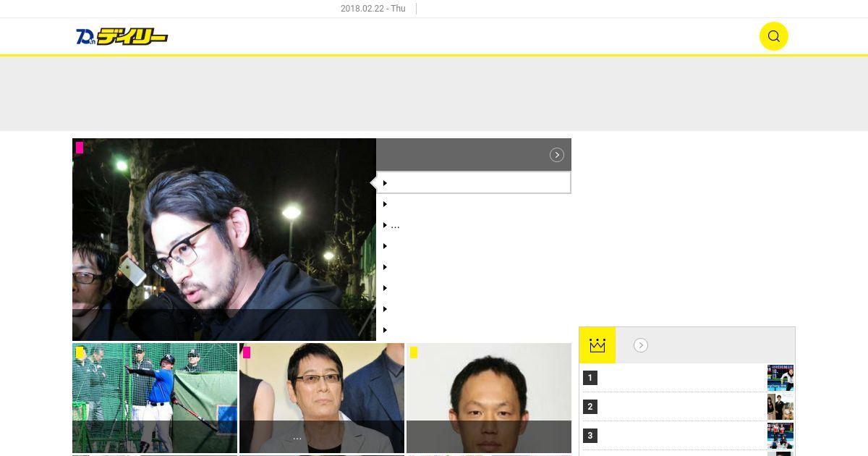Click the circled arrow beside the crown icon
Image resolution: width=868 pixels, height=456 pixels.
(641, 345)
